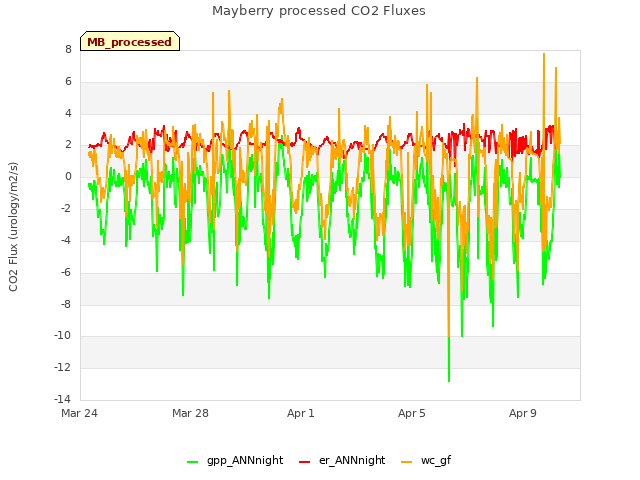Viewport: 640px width, 480px height.
Task: Click the y-axis value 6
Action: [68, 81]
